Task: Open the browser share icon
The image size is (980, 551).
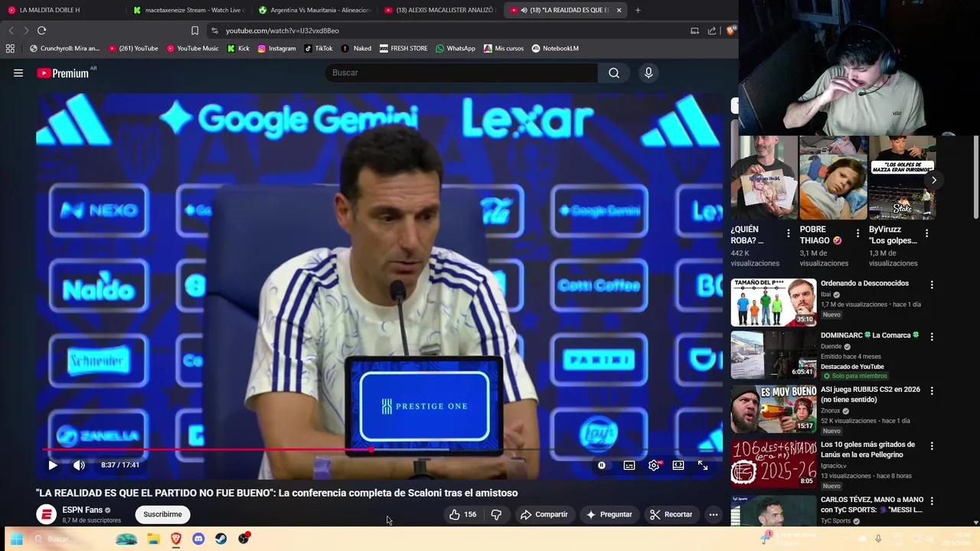Action: pyautogui.click(x=712, y=31)
